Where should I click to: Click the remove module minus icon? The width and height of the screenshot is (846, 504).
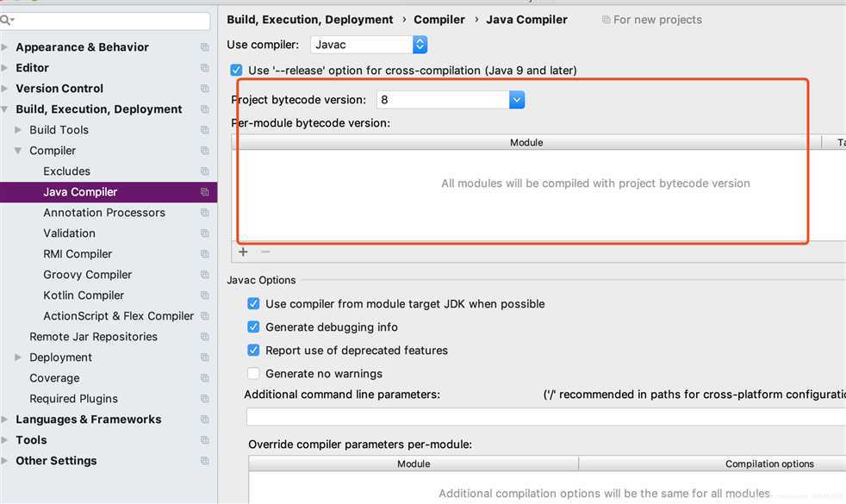click(265, 252)
